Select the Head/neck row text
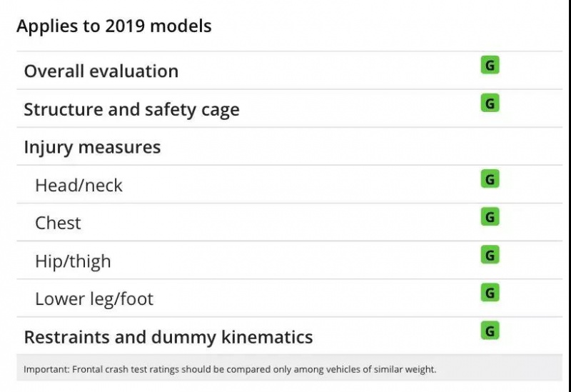571x392 pixels. (x=79, y=186)
